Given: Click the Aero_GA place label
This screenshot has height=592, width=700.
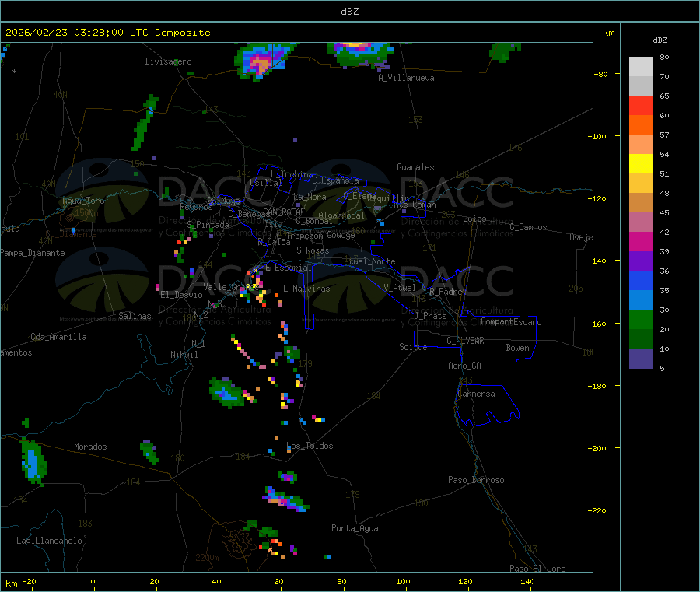Looking at the screenshot, I should (464, 366).
